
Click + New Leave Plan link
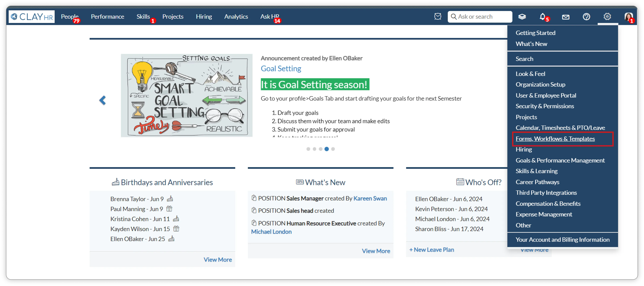[431, 250]
